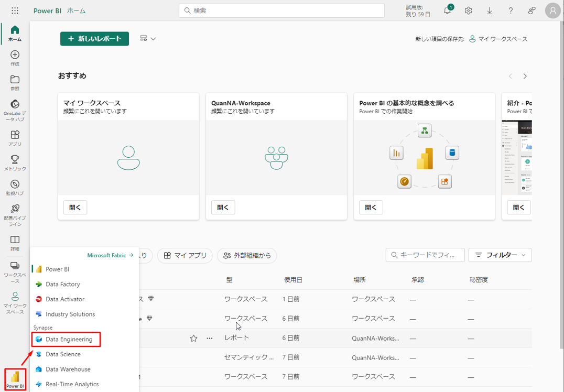Open the help question mark
Viewport: 564px width, 392px height.
pyautogui.click(x=511, y=10)
